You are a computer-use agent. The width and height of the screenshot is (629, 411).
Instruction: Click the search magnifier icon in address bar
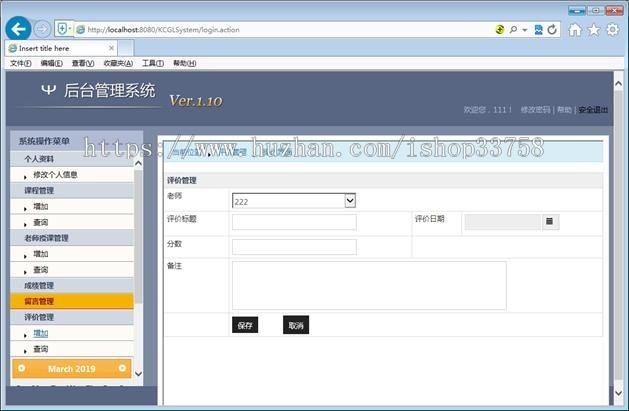(x=513, y=29)
